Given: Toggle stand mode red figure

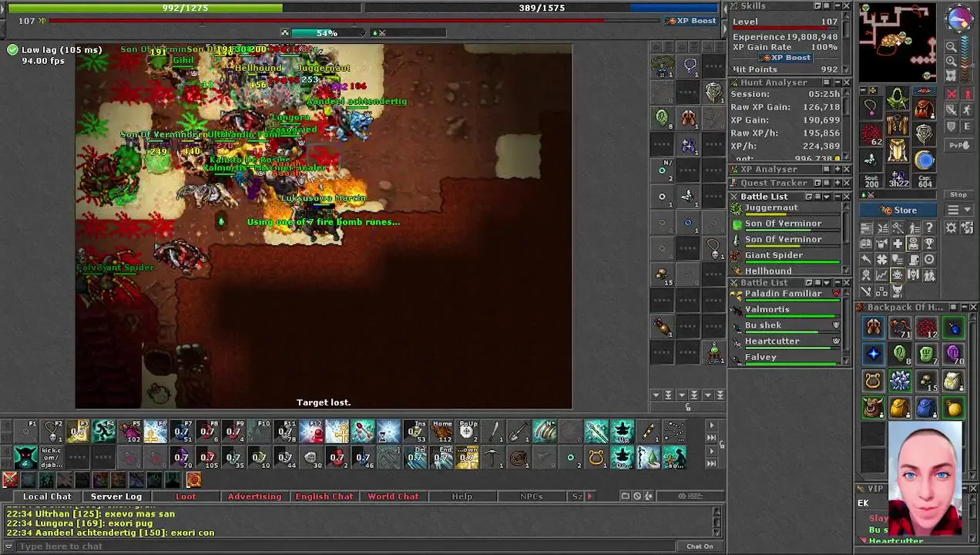Looking at the screenshot, I should click(968, 94).
